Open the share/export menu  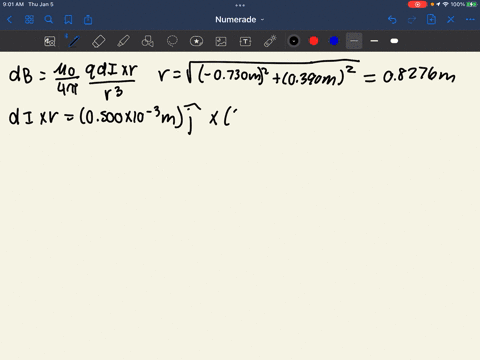point(88,20)
